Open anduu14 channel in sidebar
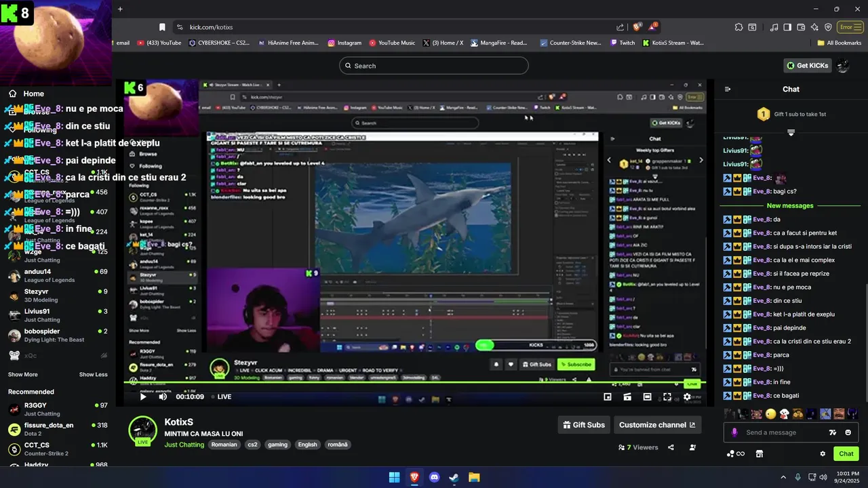Screen dimensions: 868x488 tap(57, 275)
